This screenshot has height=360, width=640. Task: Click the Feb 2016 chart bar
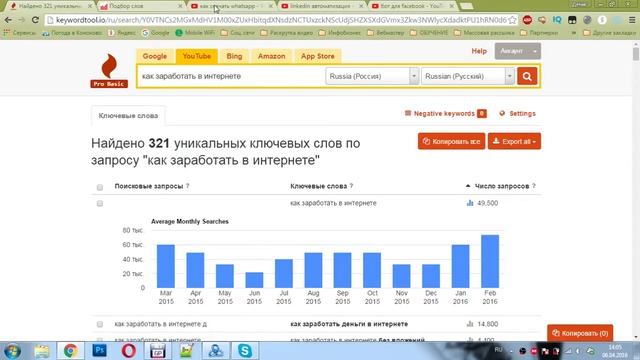coord(490,261)
